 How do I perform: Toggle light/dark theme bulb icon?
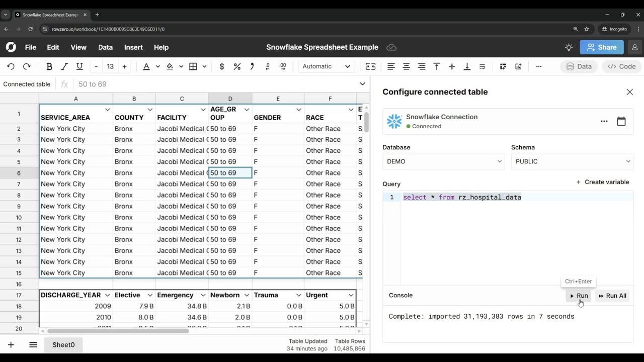[569, 47]
